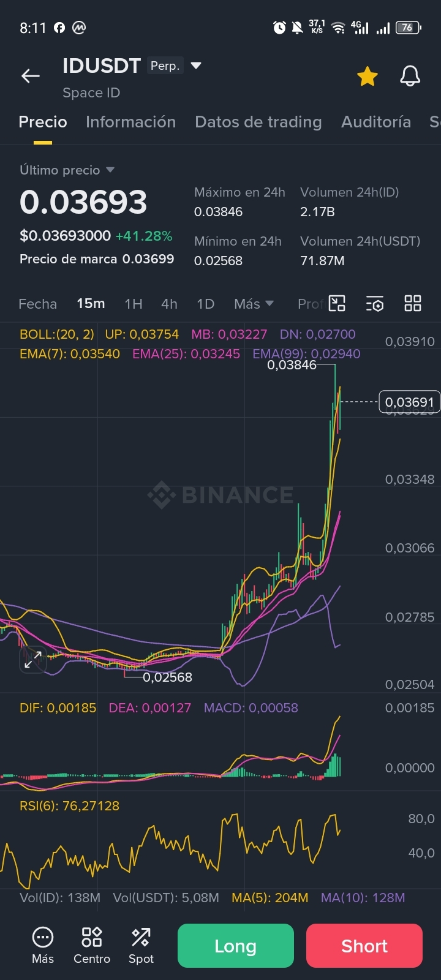441x980 pixels.
Task: Open the Centro icon
Action: (x=92, y=946)
